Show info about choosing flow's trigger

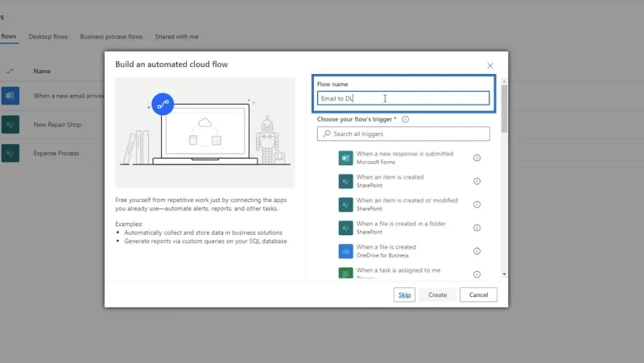(406, 119)
